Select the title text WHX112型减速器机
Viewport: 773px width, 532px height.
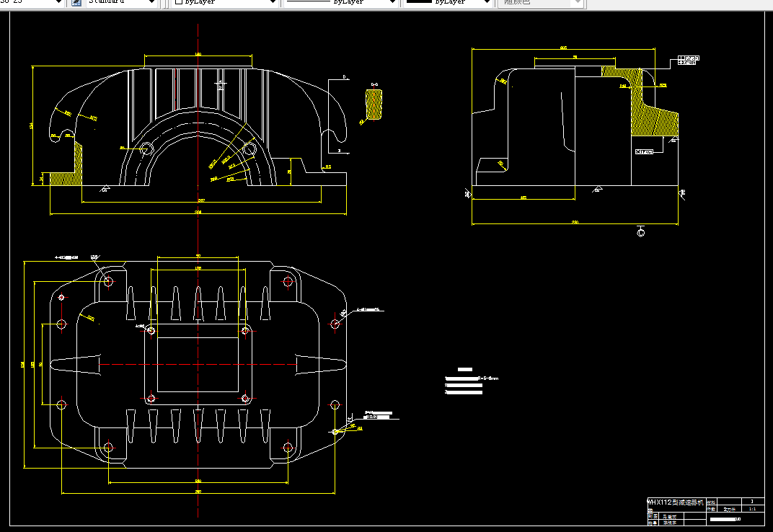[x=675, y=502]
